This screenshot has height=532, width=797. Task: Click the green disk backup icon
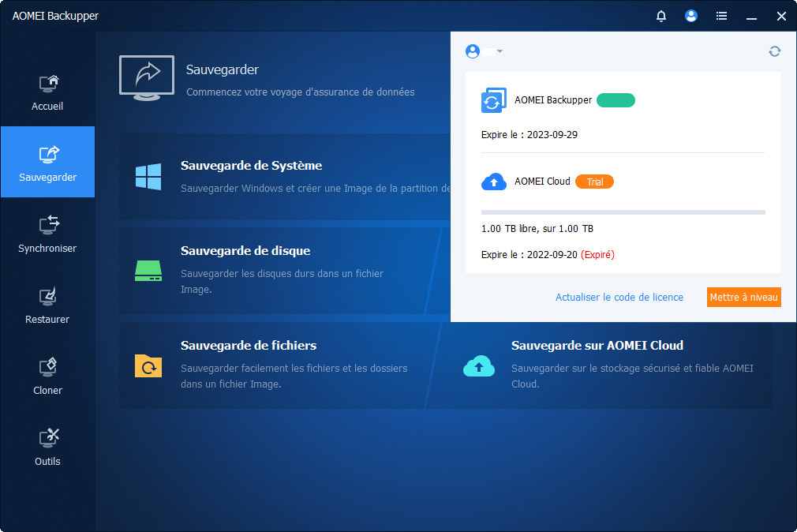point(148,271)
